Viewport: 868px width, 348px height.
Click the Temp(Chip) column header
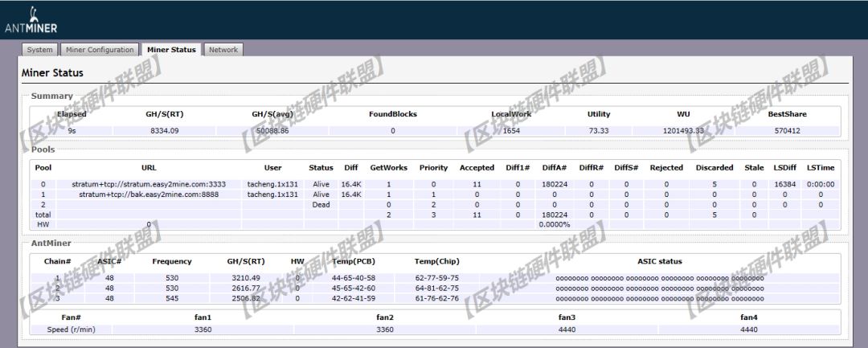point(436,262)
